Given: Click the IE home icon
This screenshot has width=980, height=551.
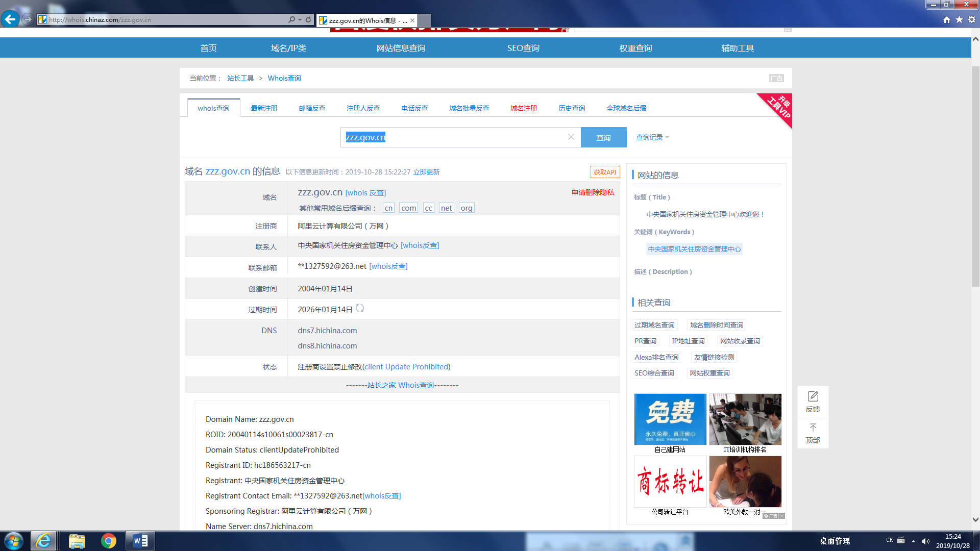Looking at the screenshot, I should point(947,19).
